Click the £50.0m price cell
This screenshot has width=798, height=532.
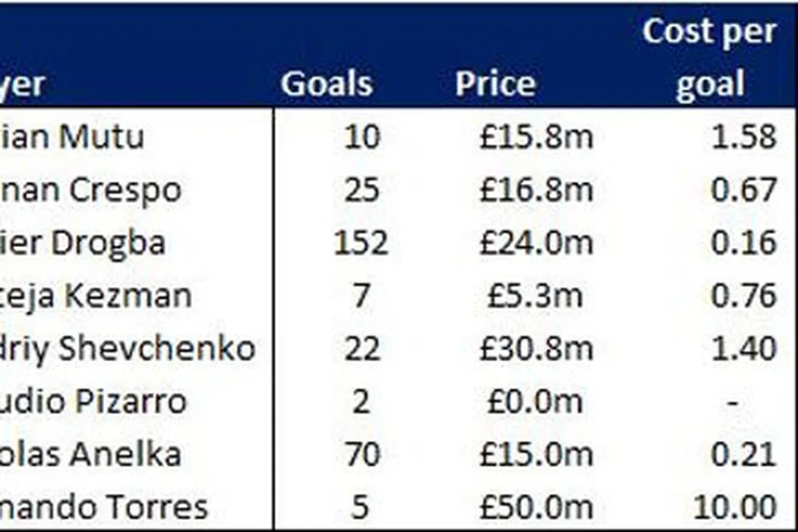(x=536, y=507)
